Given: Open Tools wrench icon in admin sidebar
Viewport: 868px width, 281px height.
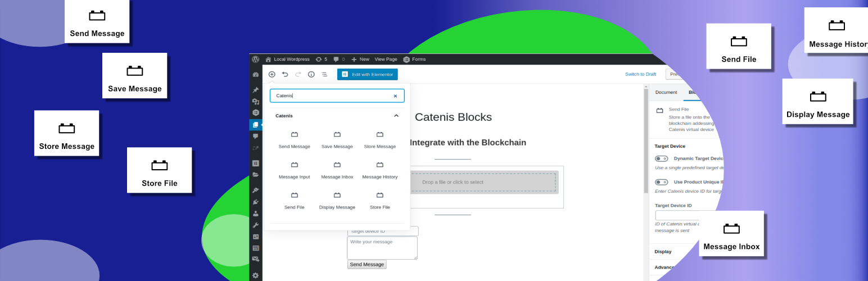Looking at the screenshot, I should pyautogui.click(x=255, y=225).
